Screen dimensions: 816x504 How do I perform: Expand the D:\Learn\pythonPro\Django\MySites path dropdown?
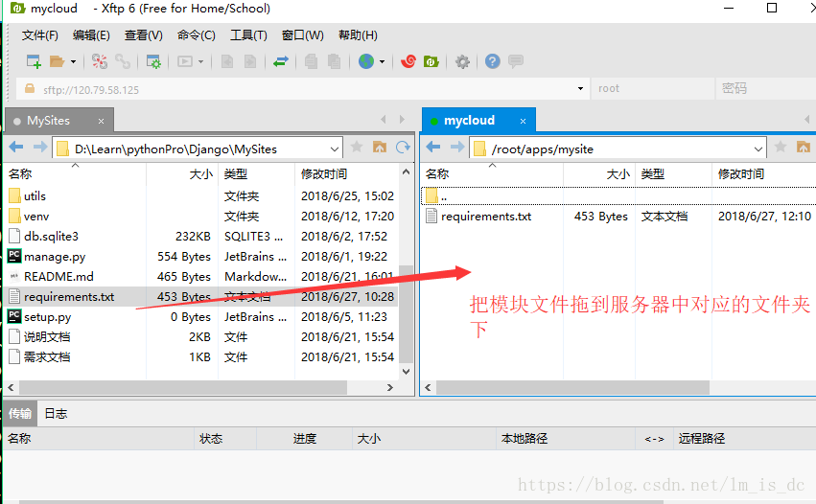[334, 149]
